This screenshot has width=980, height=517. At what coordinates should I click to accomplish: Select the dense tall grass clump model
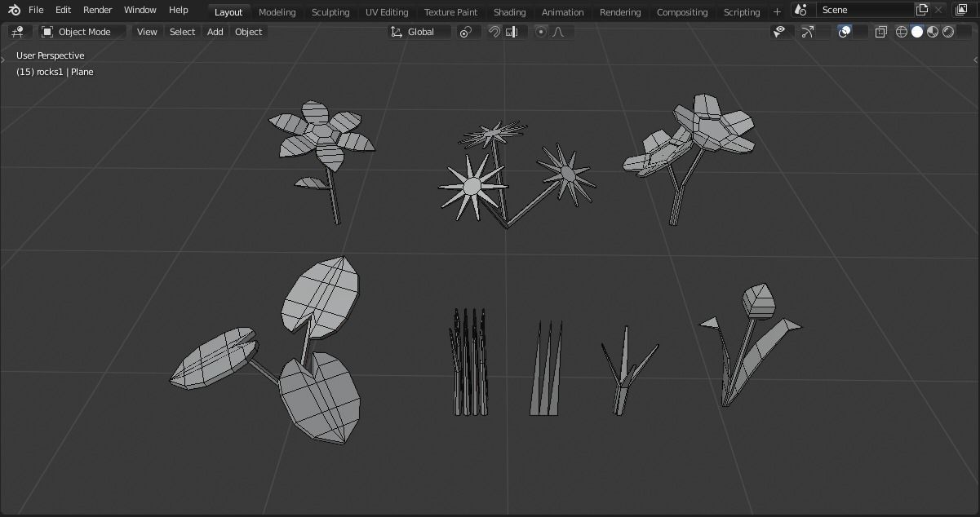tap(469, 363)
